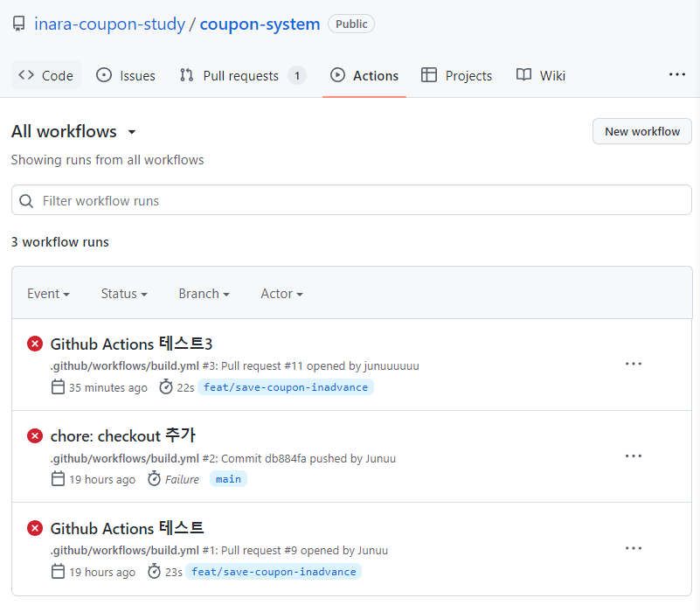Click the Issues tab circle-dot icon
Image resolution: width=700 pixels, height=612 pixels.
(104, 75)
